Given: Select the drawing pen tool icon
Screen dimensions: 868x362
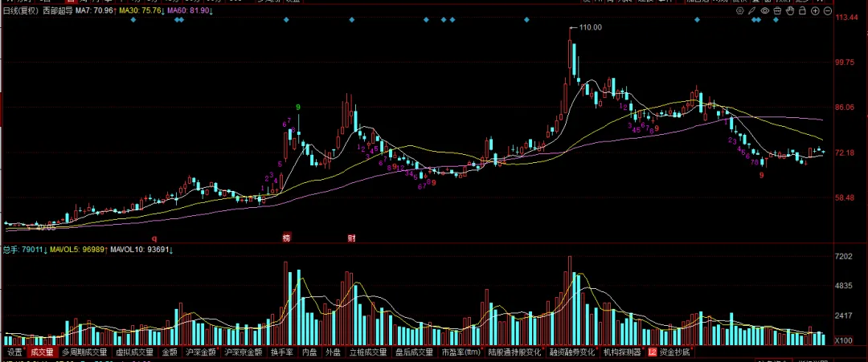Looking at the screenshot, I should click(752, 10).
